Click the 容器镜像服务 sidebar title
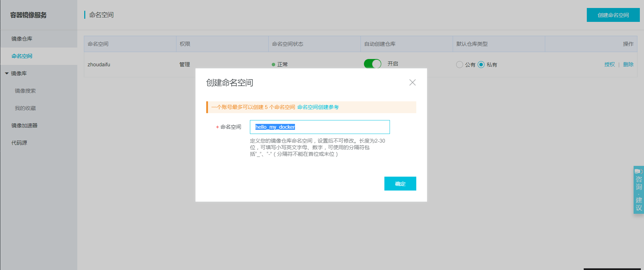The image size is (644, 270). [x=28, y=15]
